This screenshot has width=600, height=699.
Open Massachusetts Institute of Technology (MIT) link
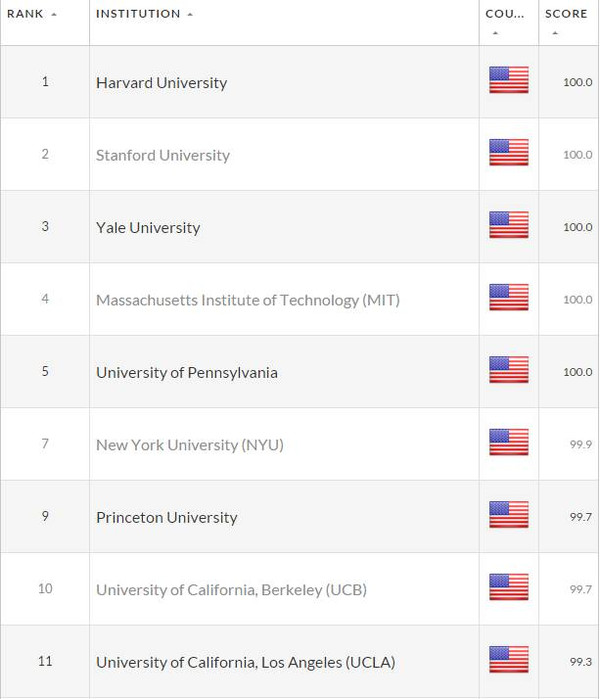[x=248, y=300]
